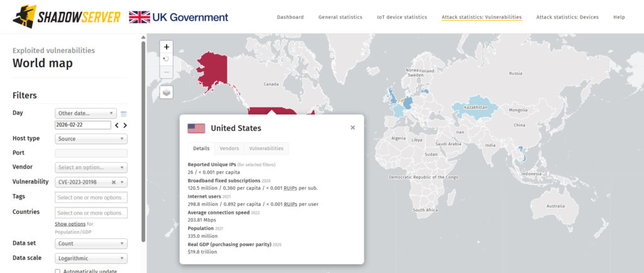Switch to the Vulnerabilities popup tab
The image size is (644, 273).
266,148
